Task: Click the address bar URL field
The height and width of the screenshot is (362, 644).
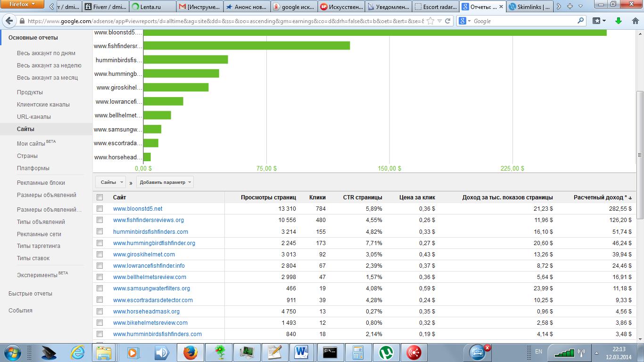Action: tap(225, 21)
